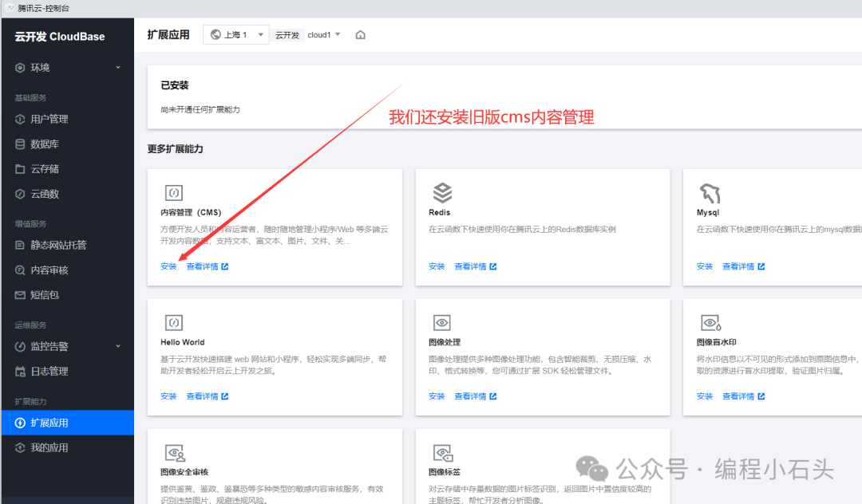Install the Redis extension
The image size is (862, 504).
(437, 266)
